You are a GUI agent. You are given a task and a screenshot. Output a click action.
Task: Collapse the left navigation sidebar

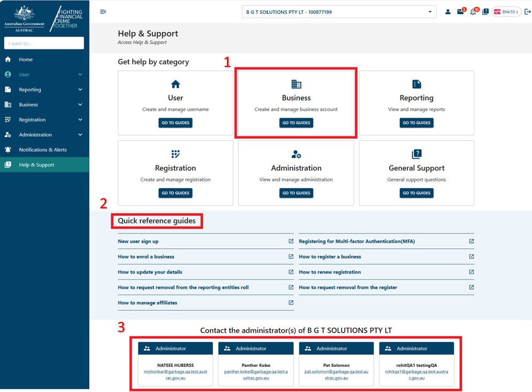103,11
